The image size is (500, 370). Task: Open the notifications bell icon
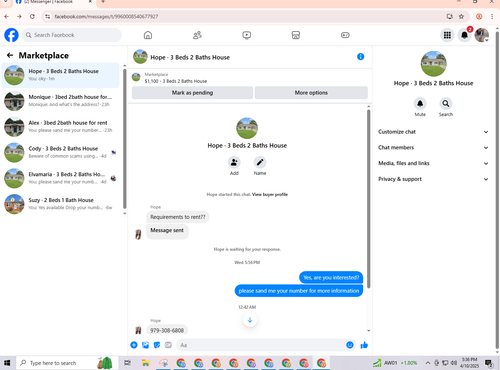click(464, 35)
